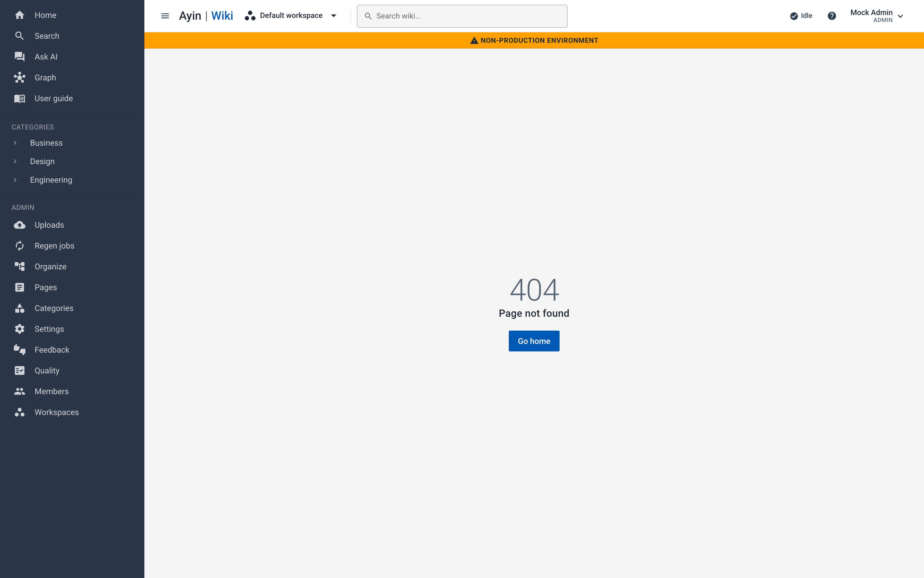This screenshot has height=578, width=924.
Task: Click the Regen jobs refresh icon
Action: coord(19,246)
